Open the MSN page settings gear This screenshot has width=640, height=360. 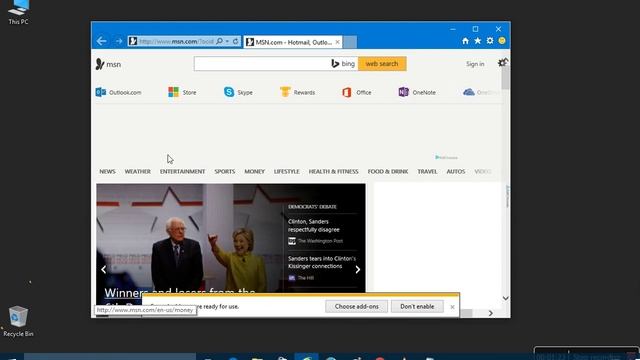(x=502, y=63)
